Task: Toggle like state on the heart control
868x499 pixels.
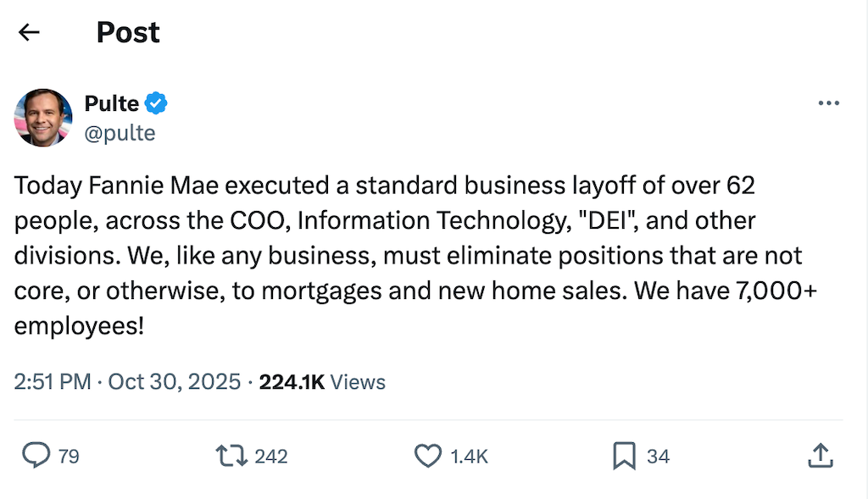Action: (428, 456)
